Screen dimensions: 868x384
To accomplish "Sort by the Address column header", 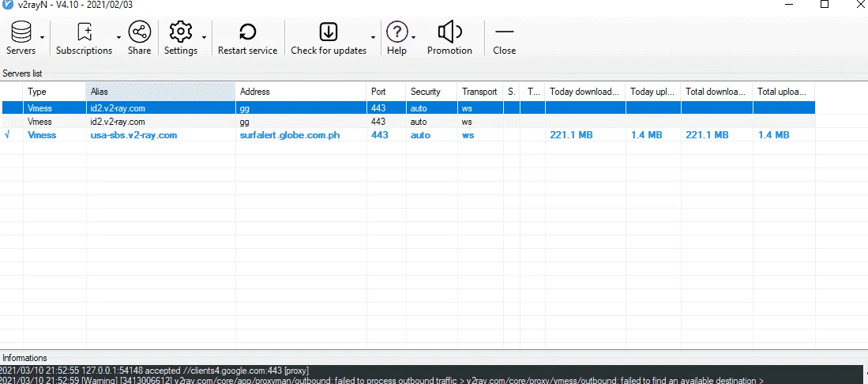I will [x=301, y=92].
